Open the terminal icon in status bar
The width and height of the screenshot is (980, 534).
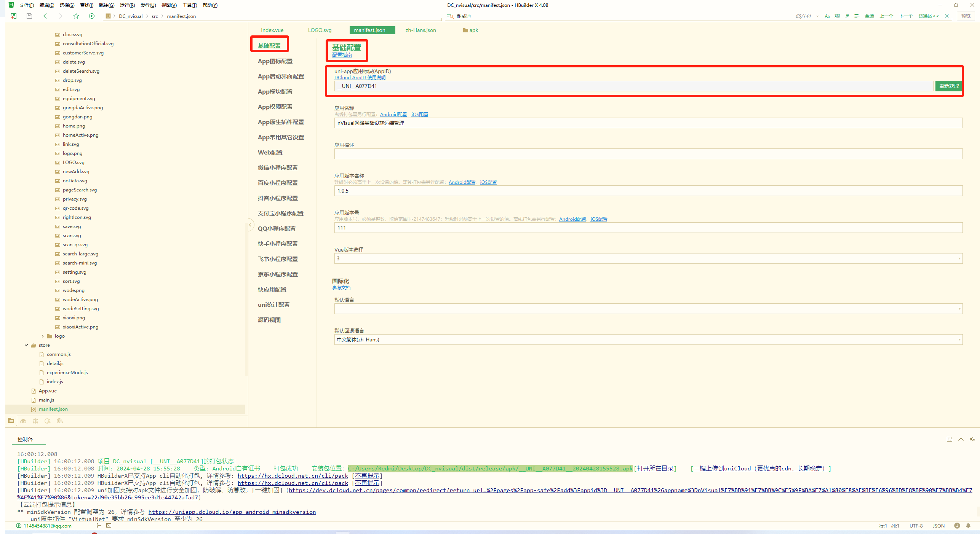[x=109, y=526]
